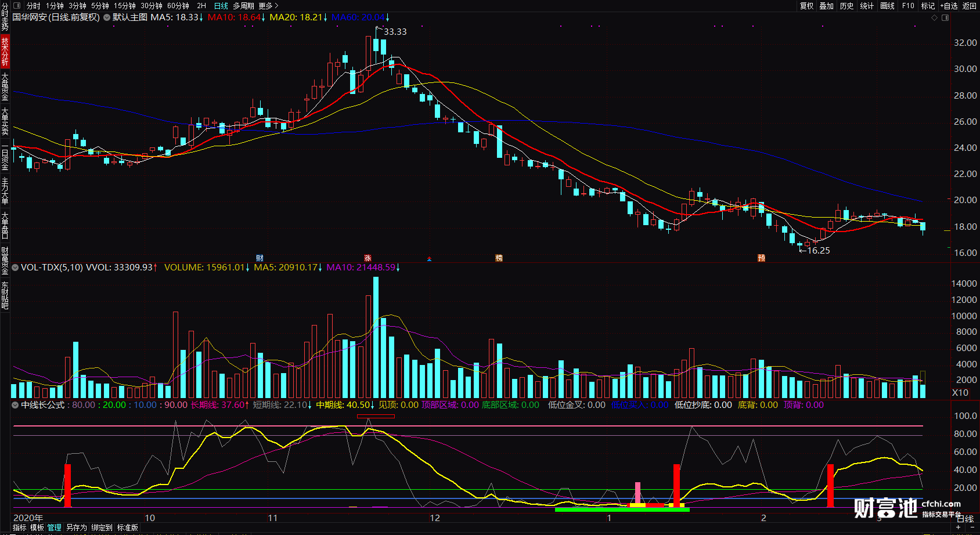The image size is (980, 535).
Task: Click the diamond icon above the price axis
Action: pyautogui.click(x=934, y=18)
